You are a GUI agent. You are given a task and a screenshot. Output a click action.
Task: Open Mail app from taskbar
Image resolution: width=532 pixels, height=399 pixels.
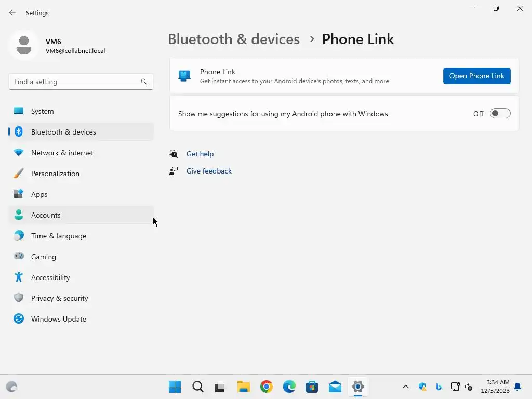coord(335,387)
